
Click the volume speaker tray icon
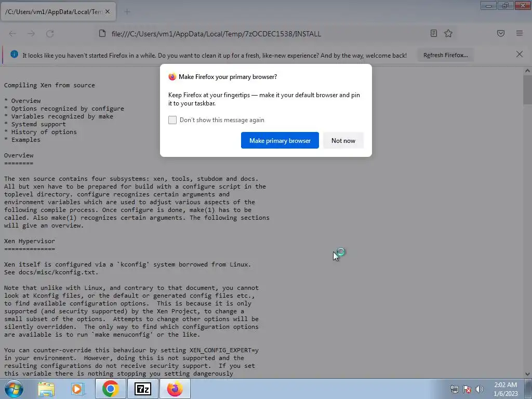[x=480, y=390]
